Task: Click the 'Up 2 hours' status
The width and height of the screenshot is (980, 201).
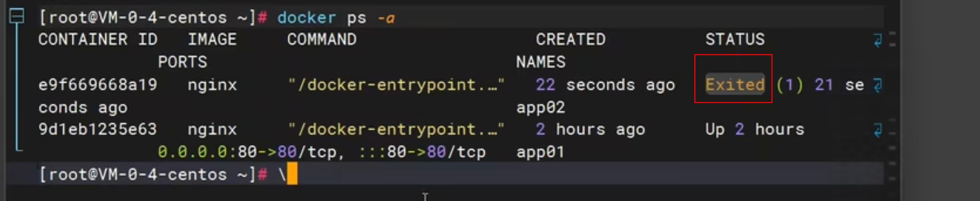Action: pyautogui.click(x=755, y=129)
